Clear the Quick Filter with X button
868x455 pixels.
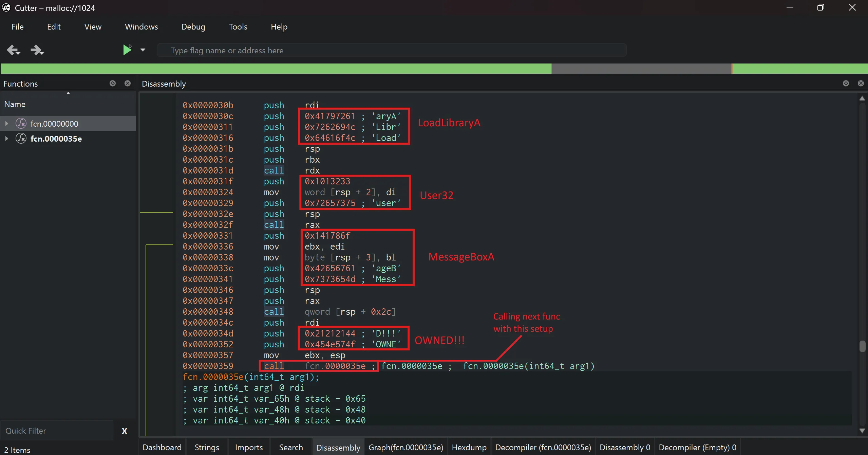pos(124,431)
